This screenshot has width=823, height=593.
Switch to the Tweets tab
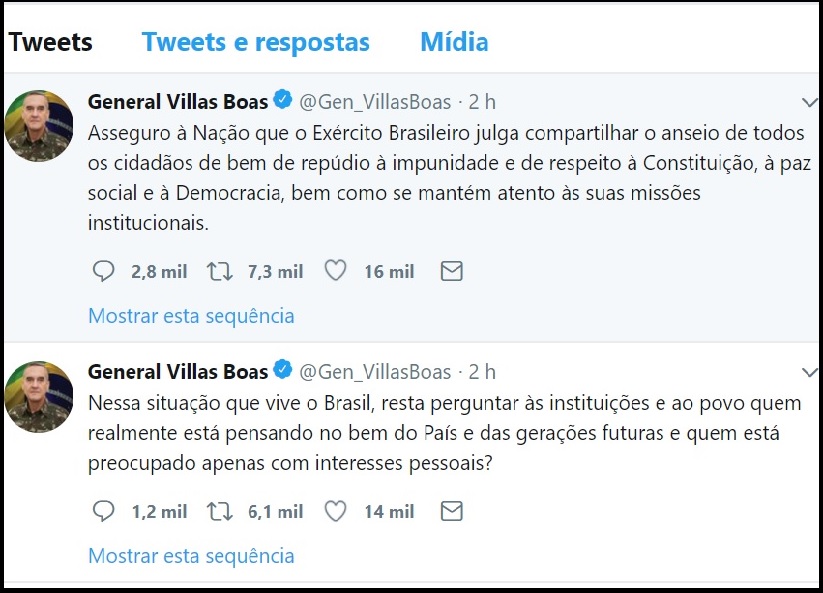[x=50, y=43]
